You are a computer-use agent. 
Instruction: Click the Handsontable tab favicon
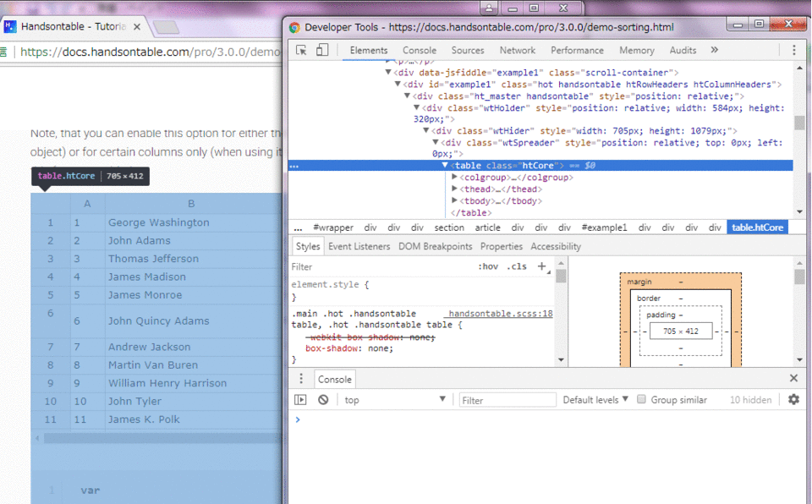click(10, 26)
